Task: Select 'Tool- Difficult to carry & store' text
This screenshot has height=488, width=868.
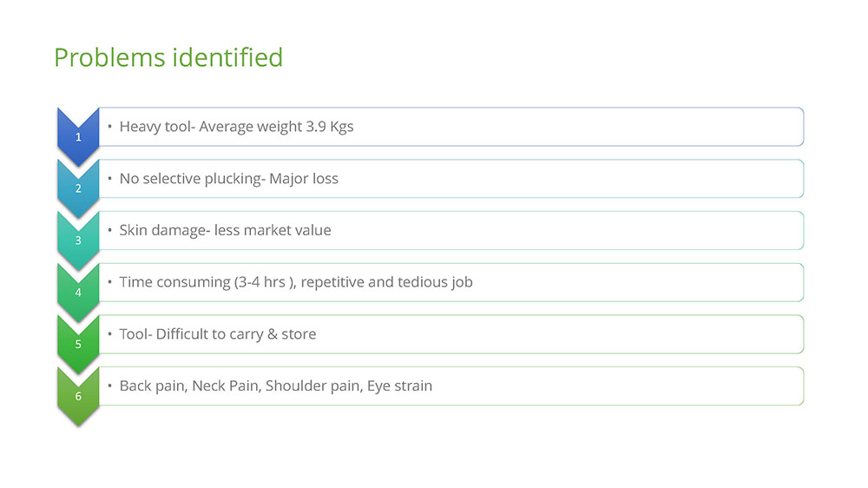Action: (x=218, y=334)
